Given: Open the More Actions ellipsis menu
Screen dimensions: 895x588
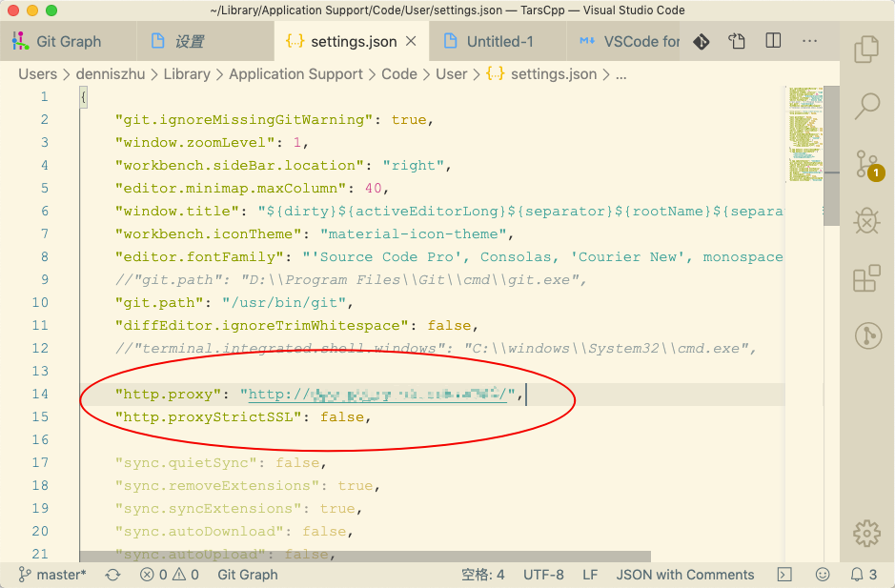Looking at the screenshot, I should (809, 41).
